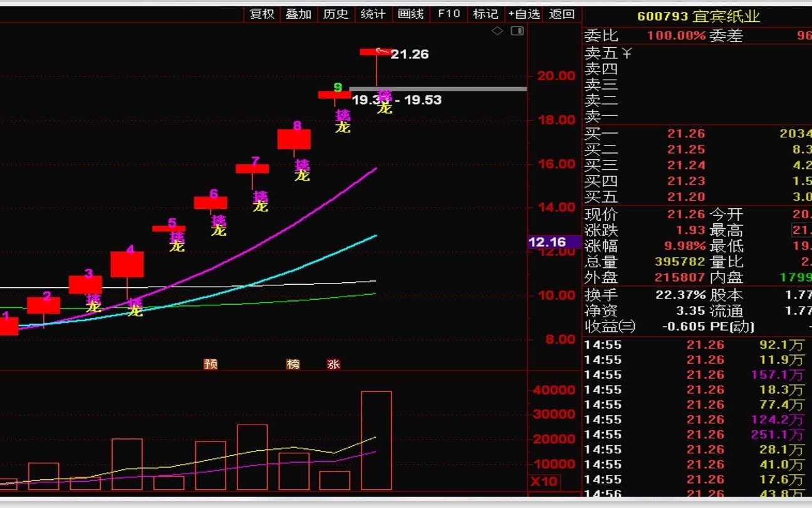The height and width of the screenshot is (508, 812).
Task: Click the 买三 bid row at 21.24
Action: [x=697, y=166]
